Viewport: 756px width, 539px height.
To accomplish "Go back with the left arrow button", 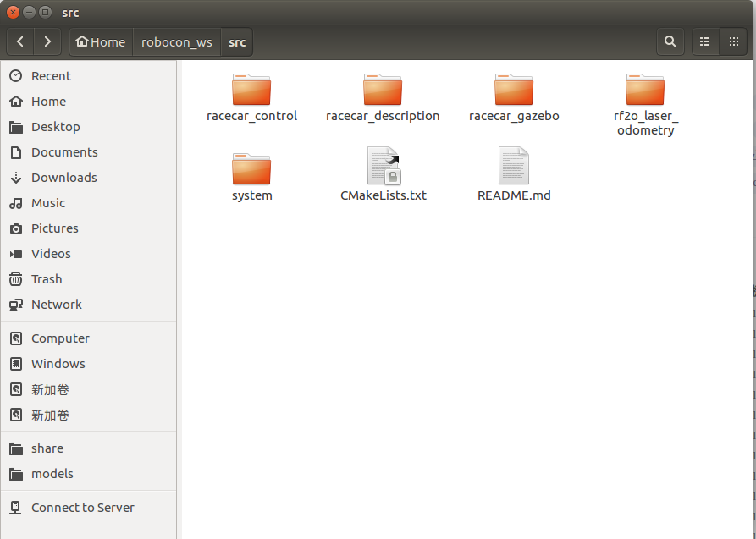I will click(x=20, y=42).
